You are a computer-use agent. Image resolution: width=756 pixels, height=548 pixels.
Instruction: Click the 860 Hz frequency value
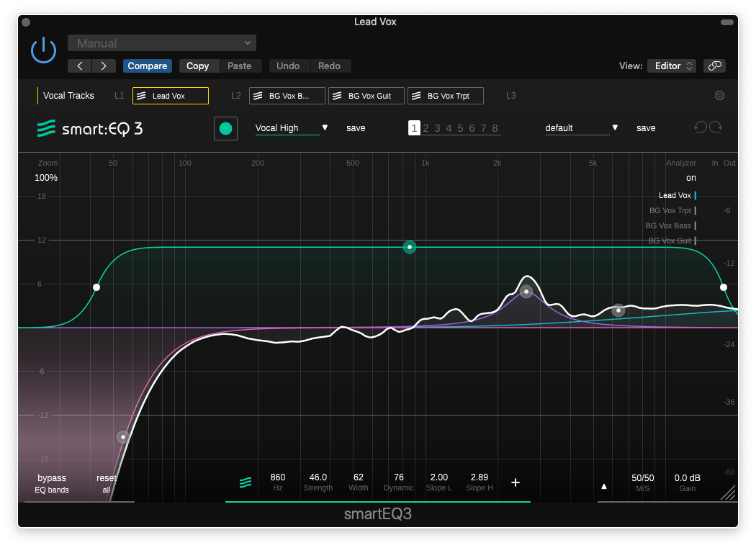tap(278, 477)
